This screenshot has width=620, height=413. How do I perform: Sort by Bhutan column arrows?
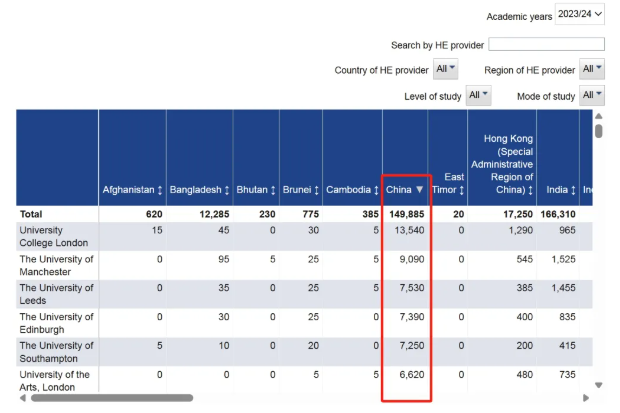click(272, 189)
